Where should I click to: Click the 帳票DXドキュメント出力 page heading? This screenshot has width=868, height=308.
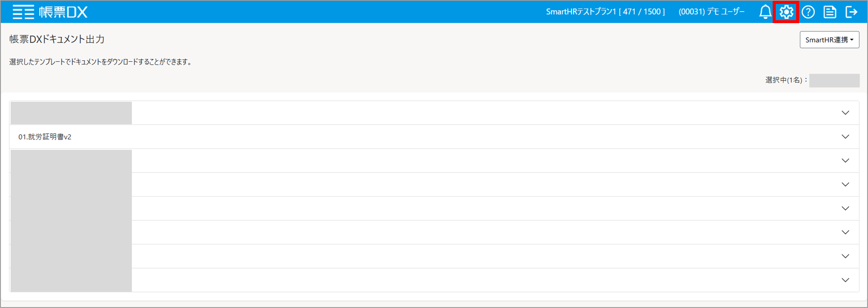pos(57,39)
